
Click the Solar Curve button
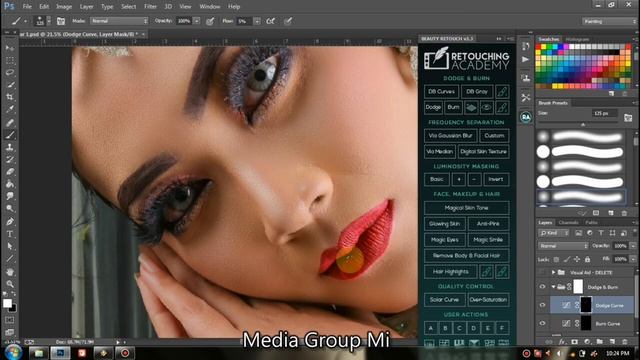(444, 300)
